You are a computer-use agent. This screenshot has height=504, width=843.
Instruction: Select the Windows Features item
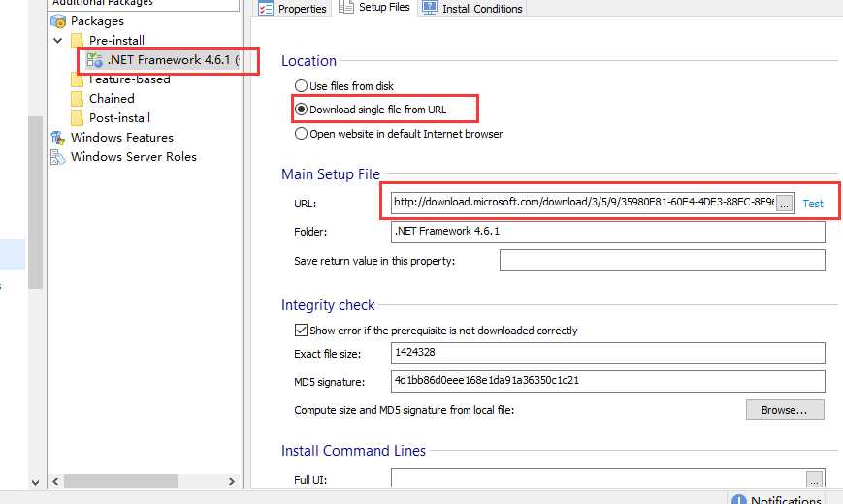(122, 138)
